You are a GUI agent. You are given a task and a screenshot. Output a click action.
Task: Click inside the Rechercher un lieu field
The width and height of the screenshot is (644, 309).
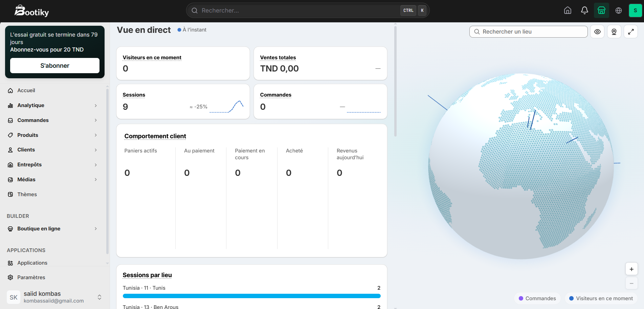[x=528, y=32]
